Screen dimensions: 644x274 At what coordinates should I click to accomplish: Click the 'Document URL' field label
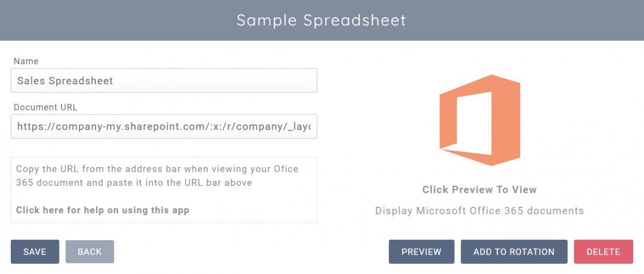coord(46,107)
